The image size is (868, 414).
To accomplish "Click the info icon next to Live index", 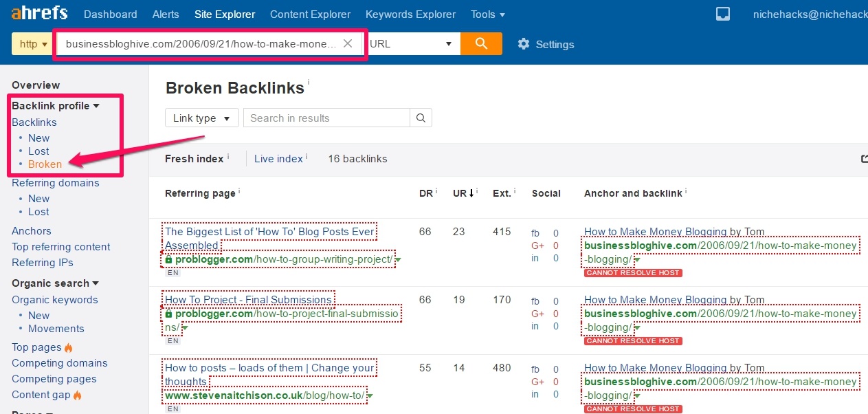I will (x=307, y=155).
